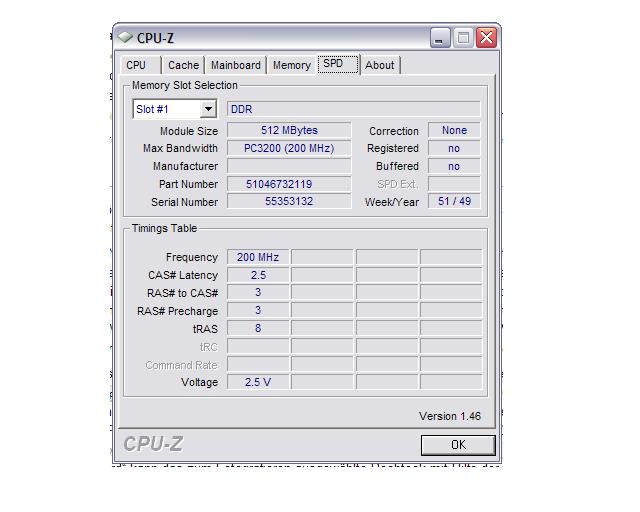Viewport: 640px width, 512px height.
Task: Click the Timings Table group title
Action: click(x=164, y=228)
